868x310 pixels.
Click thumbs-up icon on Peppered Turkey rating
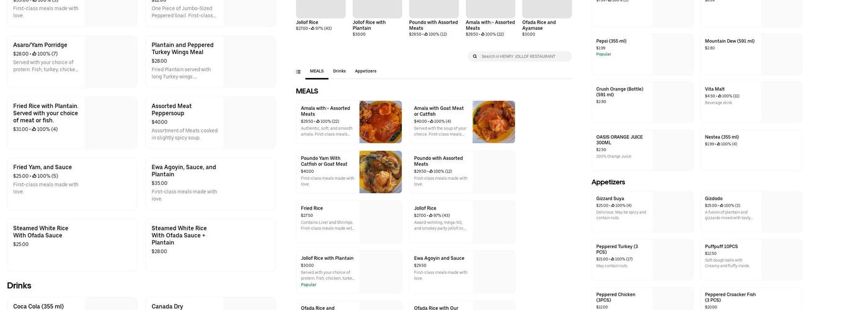(x=613, y=259)
